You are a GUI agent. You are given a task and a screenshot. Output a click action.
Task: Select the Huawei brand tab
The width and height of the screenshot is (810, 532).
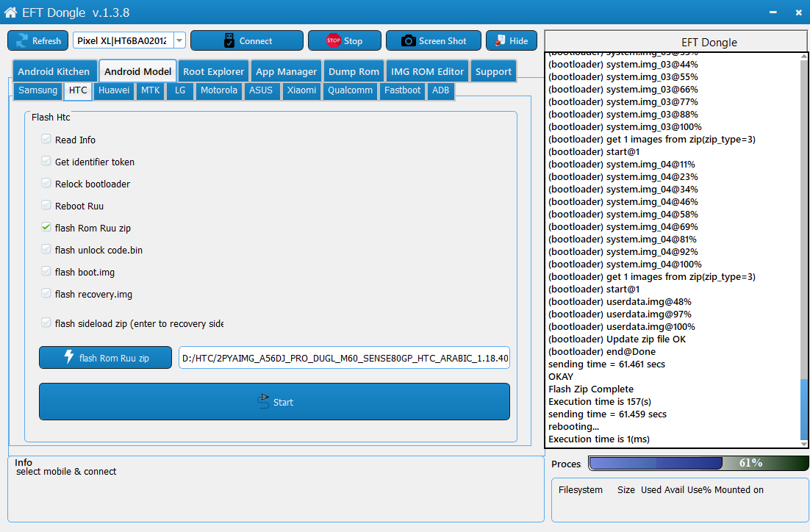coord(114,90)
